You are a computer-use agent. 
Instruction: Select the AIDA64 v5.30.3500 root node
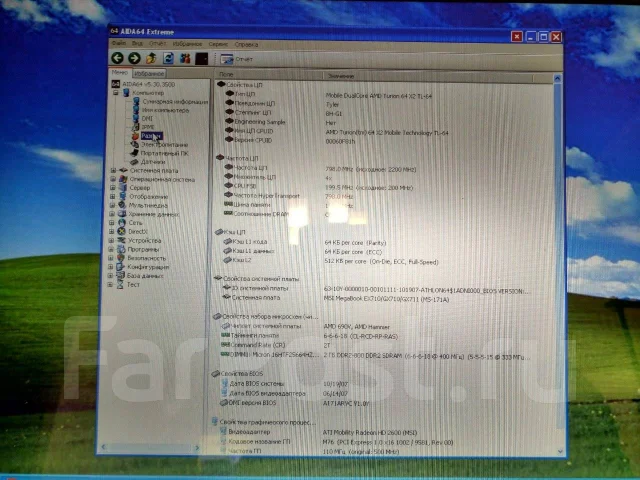pos(149,84)
